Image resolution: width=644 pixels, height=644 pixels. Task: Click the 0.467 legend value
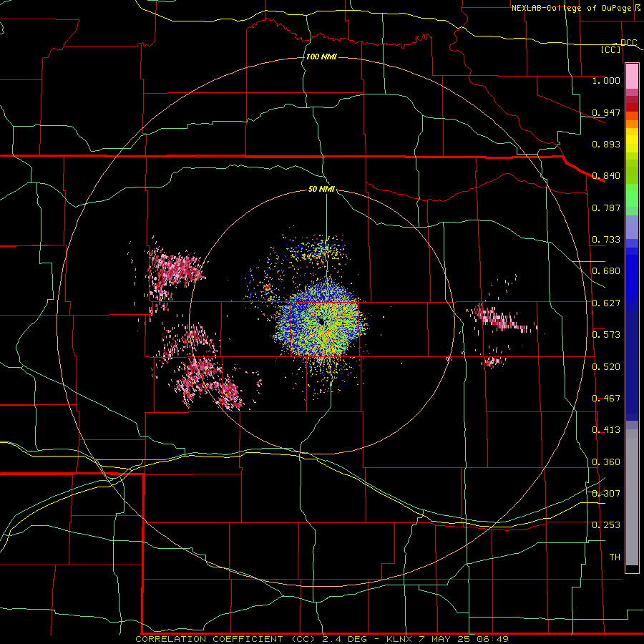(606, 399)
